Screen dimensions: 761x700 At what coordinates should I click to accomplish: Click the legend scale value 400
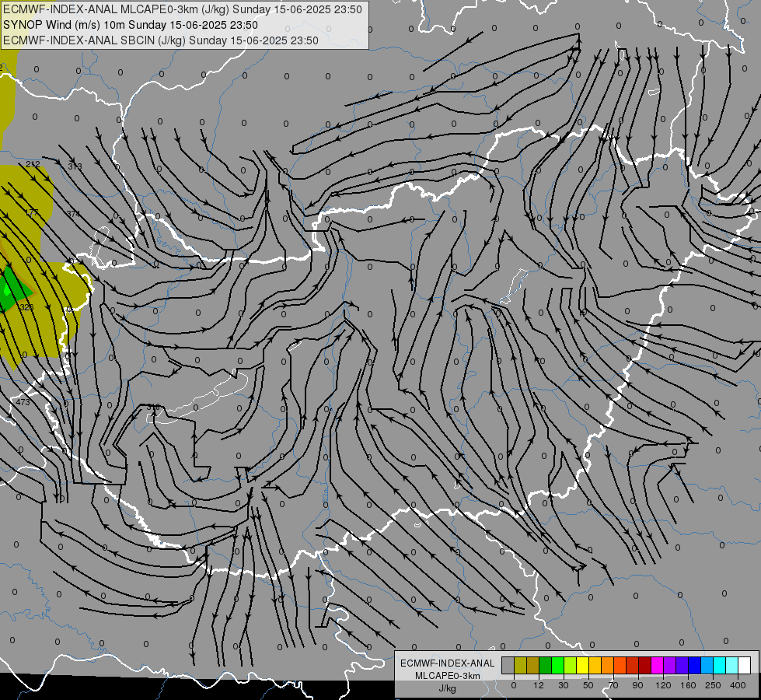(x=738, y=685)
